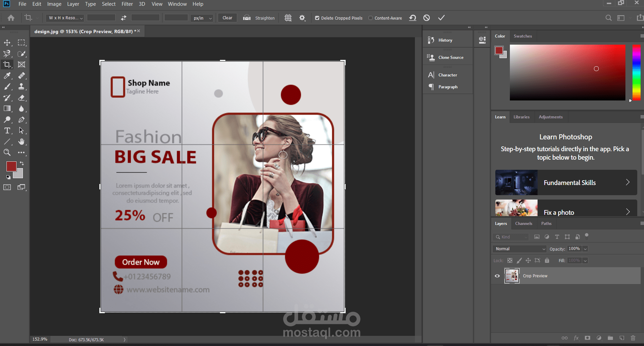Select the Healing Brush tool
The image size is (644, 346).
22,76
